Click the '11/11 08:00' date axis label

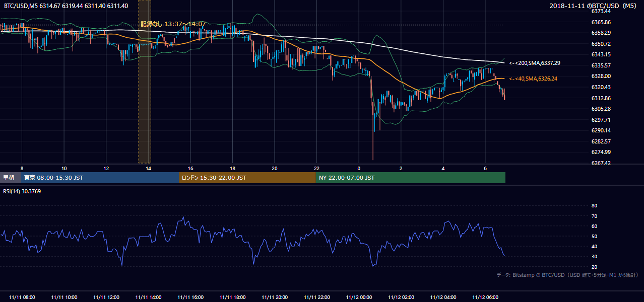[22, 297]
